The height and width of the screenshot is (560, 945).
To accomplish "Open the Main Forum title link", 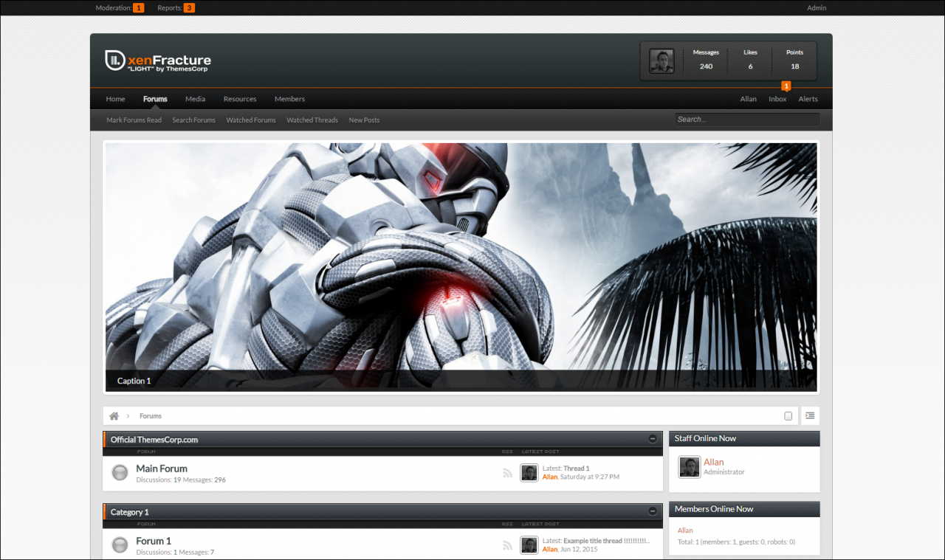I will pyautogui.click(x=162, y=469).
